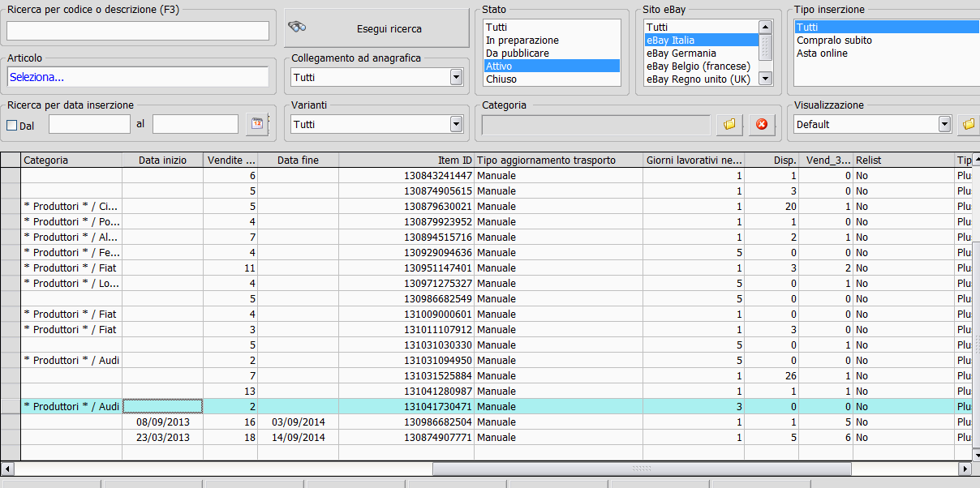Click end date 14/09/2014 cell
Viewport: 980px width, 488px height.
(x=298, y=437)
